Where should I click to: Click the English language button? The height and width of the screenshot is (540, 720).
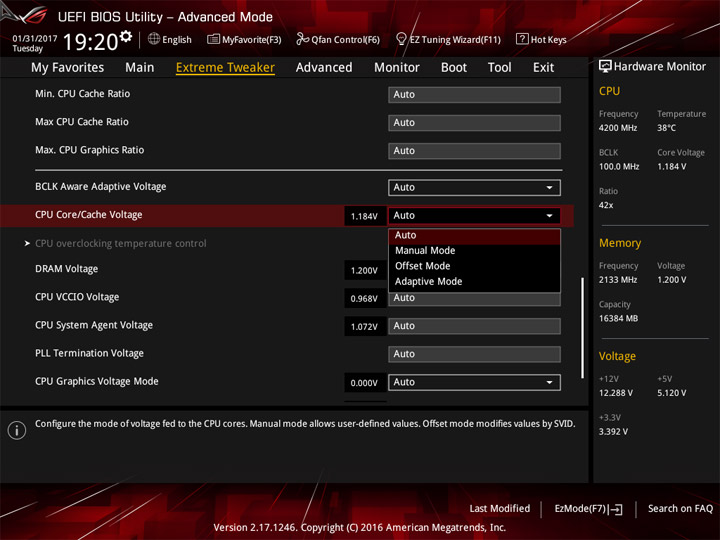[170, 39]
